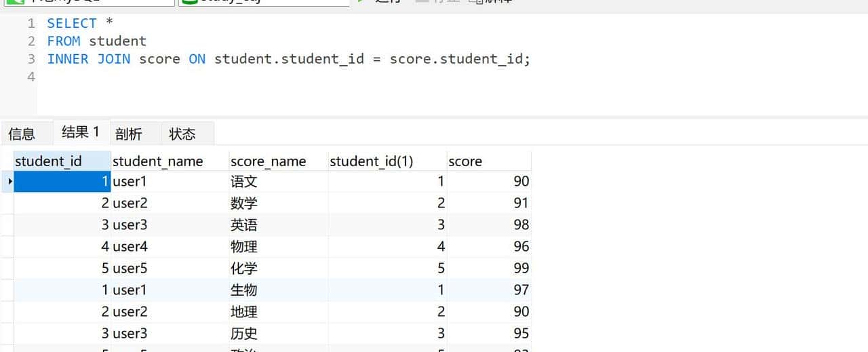The image size is (868, 352).
Task: Switch to the 信息 tab
Action: pyautogui.click(x=21, y=134)
